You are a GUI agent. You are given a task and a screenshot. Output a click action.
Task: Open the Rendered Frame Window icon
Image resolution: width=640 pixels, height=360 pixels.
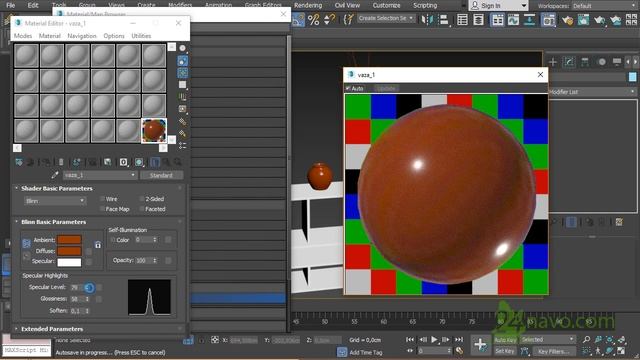pyautogui.click(x=584, y=19)
